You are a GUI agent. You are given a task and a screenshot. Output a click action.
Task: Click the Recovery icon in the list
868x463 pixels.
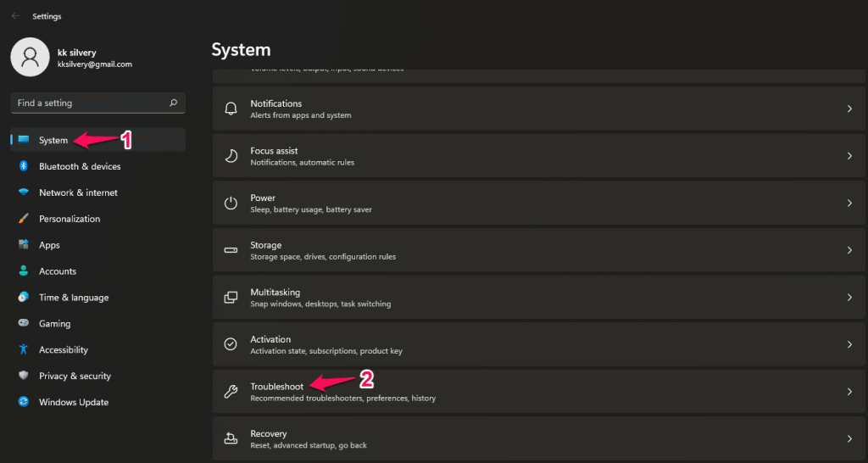click(231, 438)
